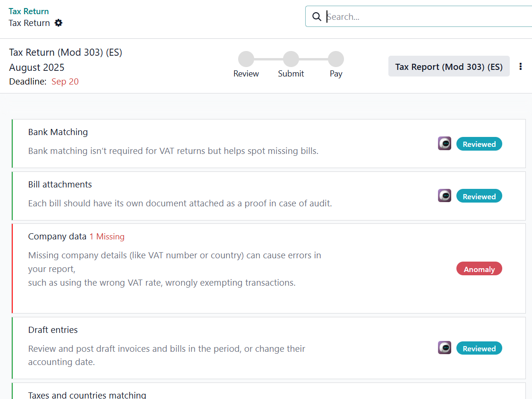Open the 1 Missing company data link

click(x=107, y=237)
